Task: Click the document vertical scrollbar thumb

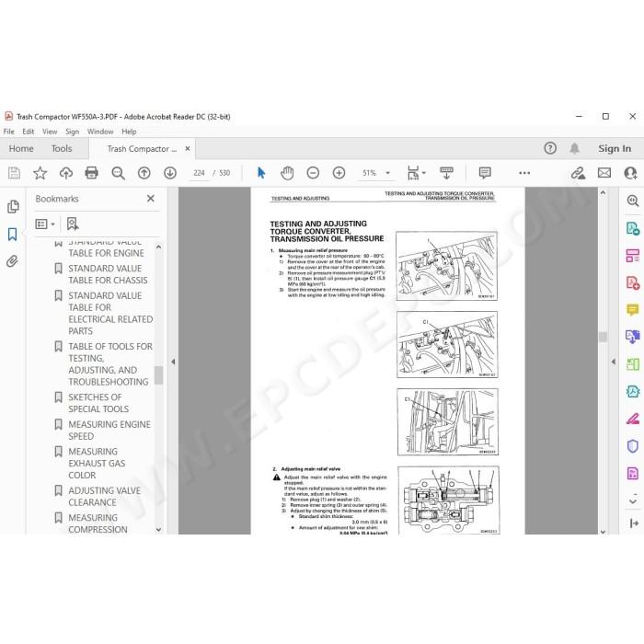Action: pyautogui.click(x=603, y=337)
